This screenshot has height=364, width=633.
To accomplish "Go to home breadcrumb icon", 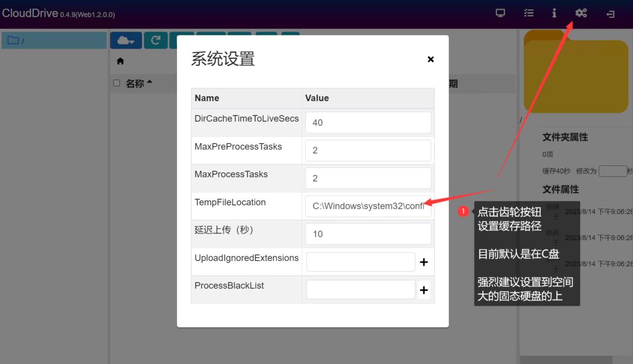I will pos(120,61).
